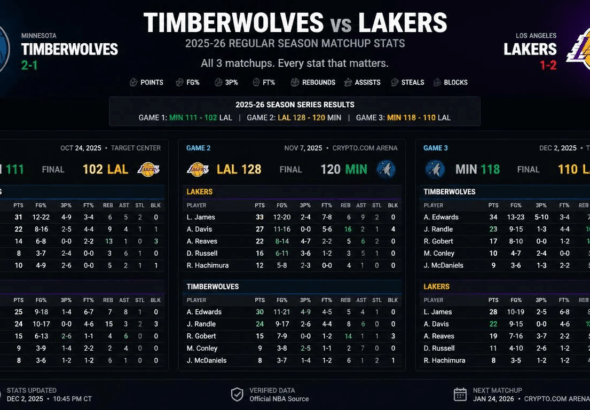Select A. Reaves row in Game 2 Lakers table
The height and width of the screenshot is (410, 590).
coord(292,241)
